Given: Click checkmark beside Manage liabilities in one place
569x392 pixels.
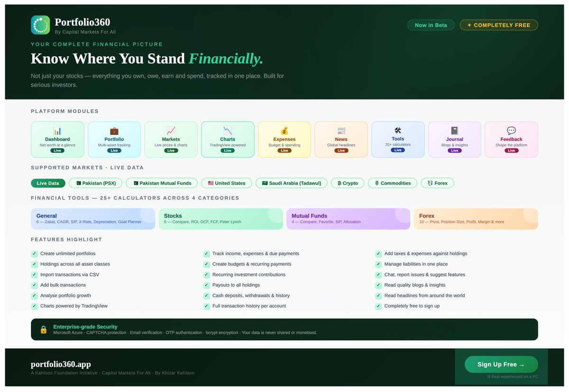Looking at the screenshot, I should pyautogui.click(x=378, y=264).
